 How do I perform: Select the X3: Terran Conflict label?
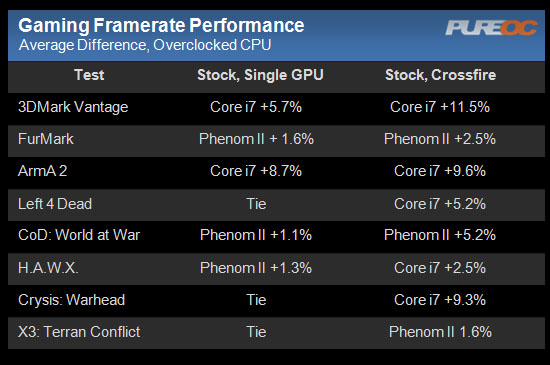tap(79, 332)
